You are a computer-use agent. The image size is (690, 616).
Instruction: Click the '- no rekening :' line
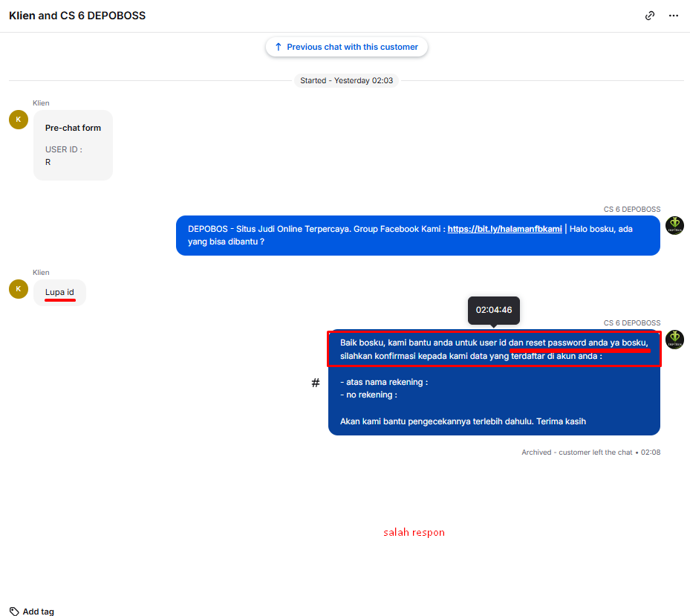click(x=368, y=395)
